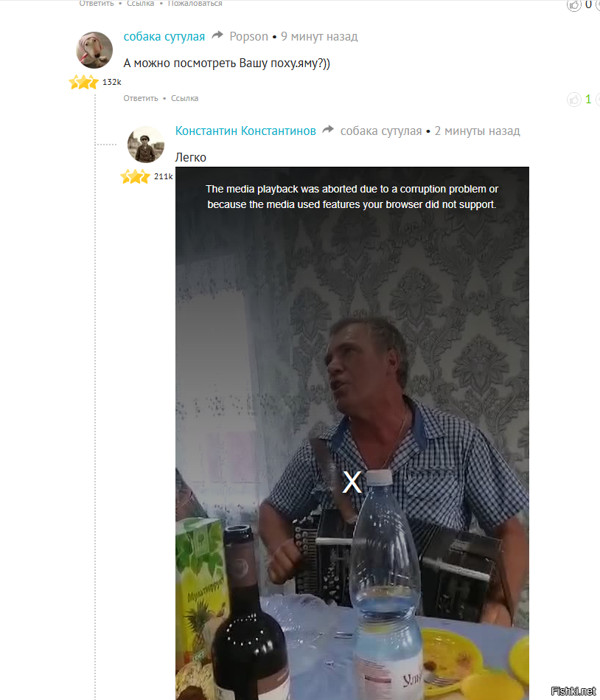Click Ссылка under собака сутулая comment

pos(185,98)
